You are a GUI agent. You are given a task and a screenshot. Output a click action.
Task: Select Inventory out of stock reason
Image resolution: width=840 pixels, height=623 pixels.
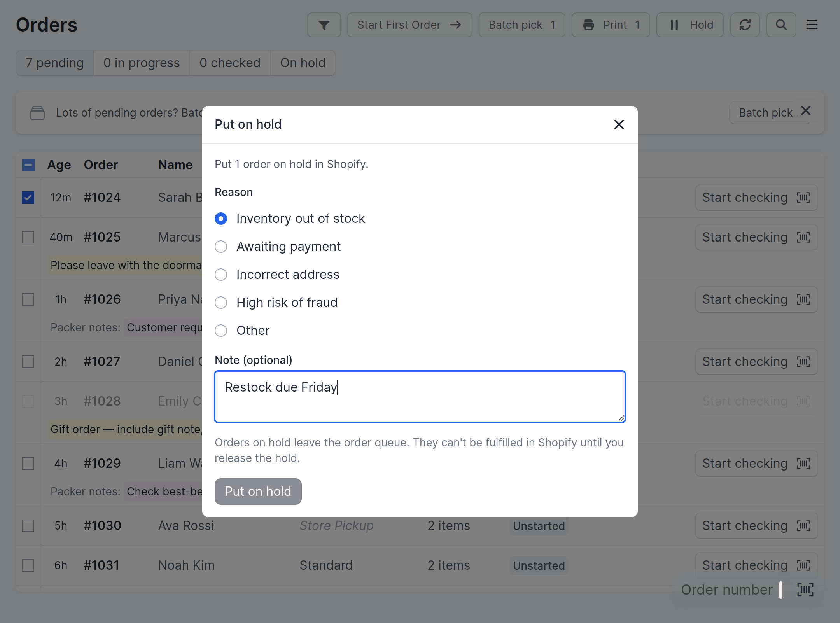pos(221,219)
